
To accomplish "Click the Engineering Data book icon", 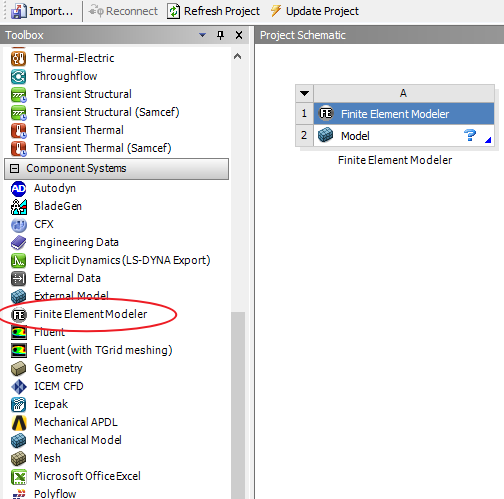I will tap(19, 243).
